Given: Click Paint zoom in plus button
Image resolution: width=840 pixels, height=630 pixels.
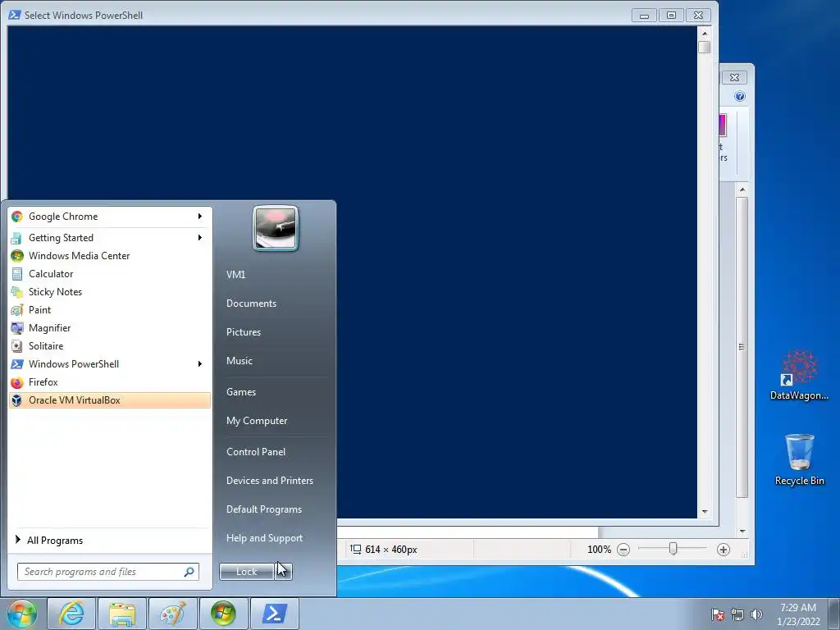Looking at the screenshot, I should pyautogui.click(x=724, y=550).
